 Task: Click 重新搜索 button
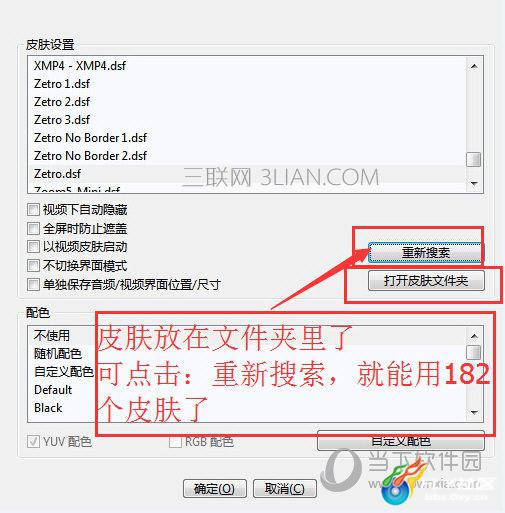pyautogui.click(x=426, y=252)
